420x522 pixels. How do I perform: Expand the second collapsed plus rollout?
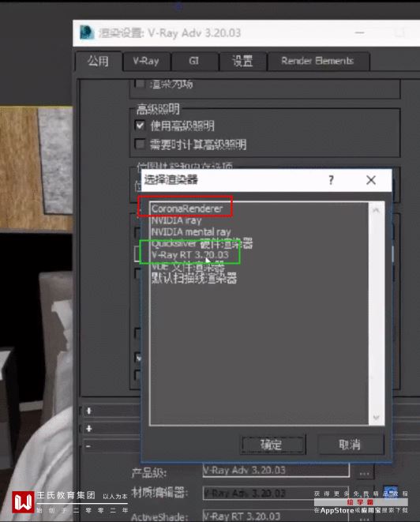click(89, 429)
